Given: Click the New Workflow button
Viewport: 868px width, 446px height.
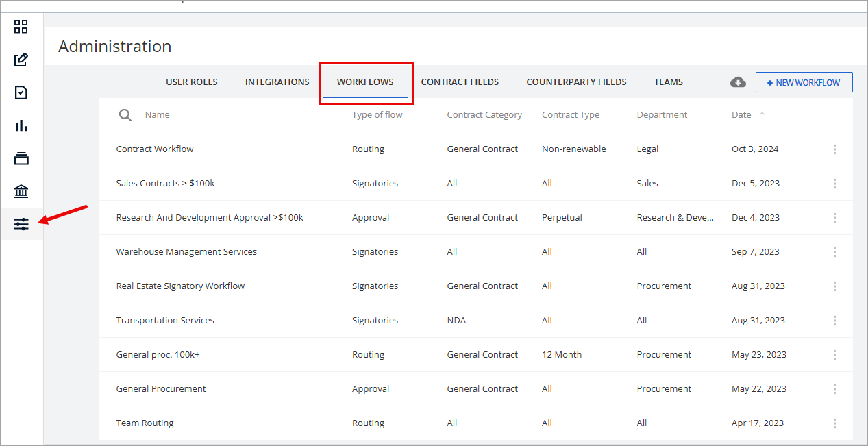Looking at the screenshot, I should (804, 82).
